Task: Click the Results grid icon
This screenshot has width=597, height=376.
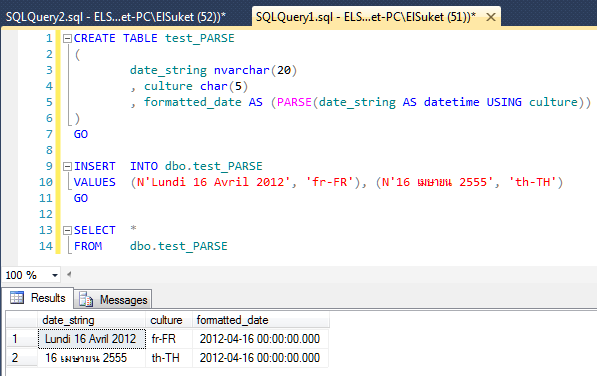Action: [17, 298]
